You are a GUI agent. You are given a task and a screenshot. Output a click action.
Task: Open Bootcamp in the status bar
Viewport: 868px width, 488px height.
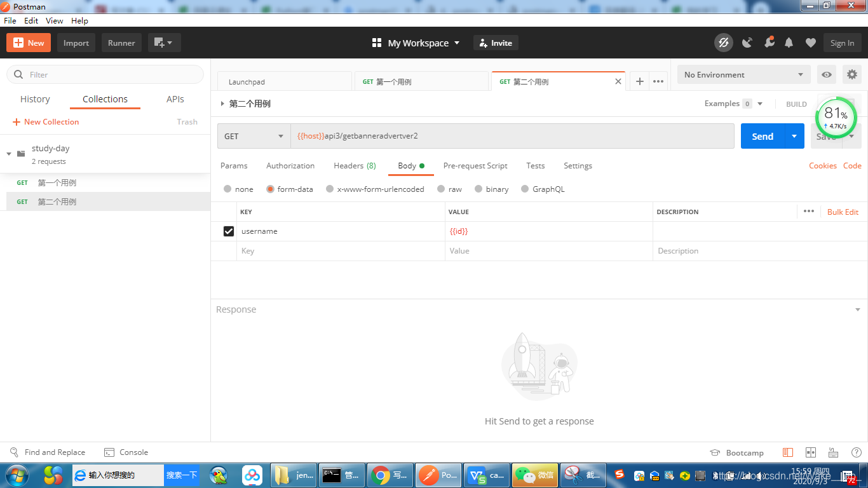[736, 453]
